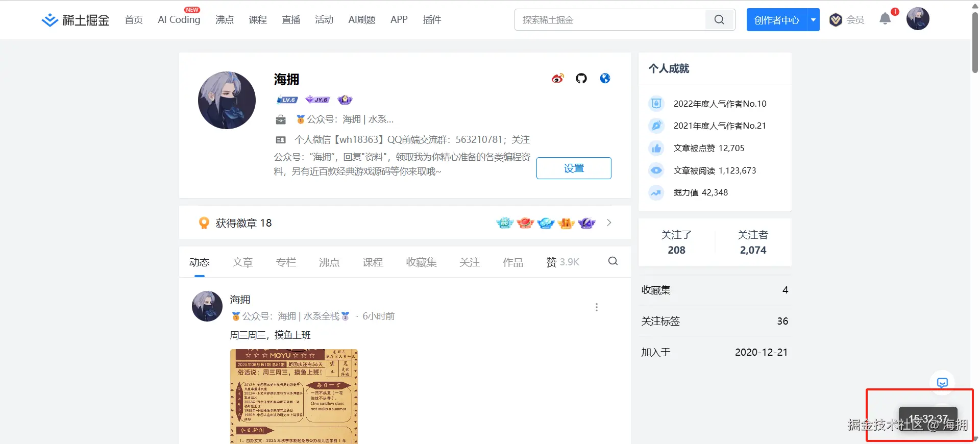Go to the 首页 nav item

[134, 20]
